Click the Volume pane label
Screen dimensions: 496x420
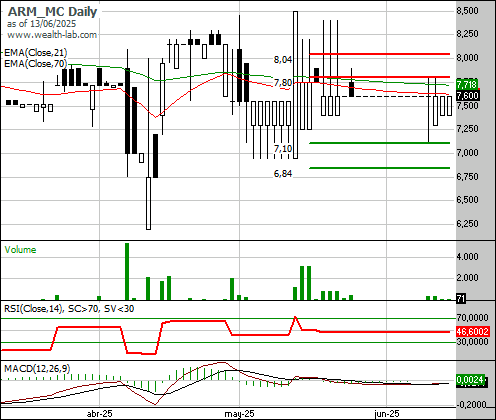[20, 250]
